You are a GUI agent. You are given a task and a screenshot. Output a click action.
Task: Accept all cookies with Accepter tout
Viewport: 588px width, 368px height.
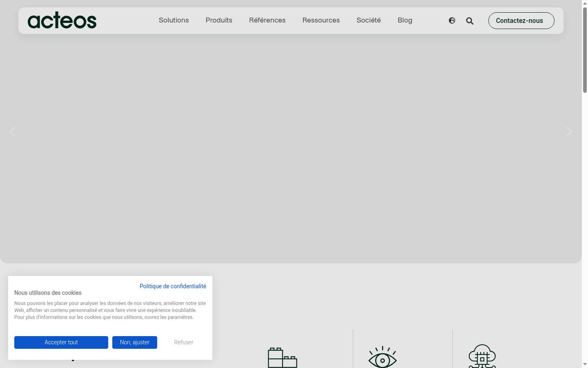tap(61, 342)
